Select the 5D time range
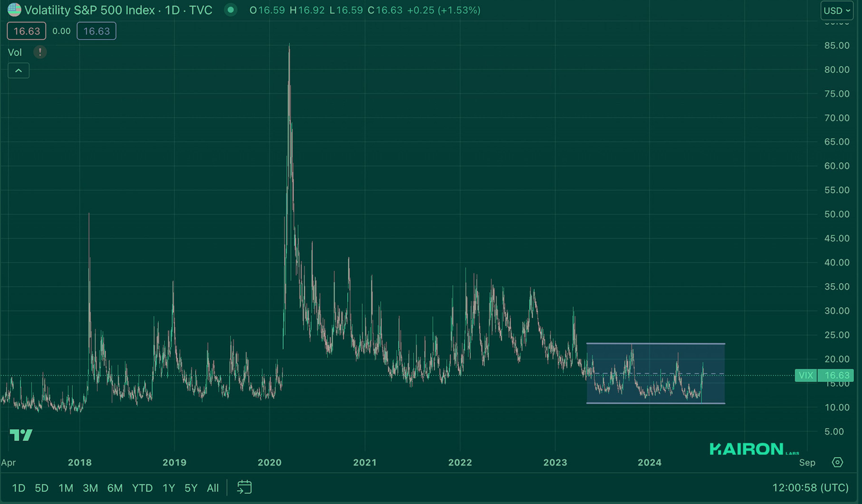Image resolution: width=862 pixels, height=504 pixels. tap(42, 488)
